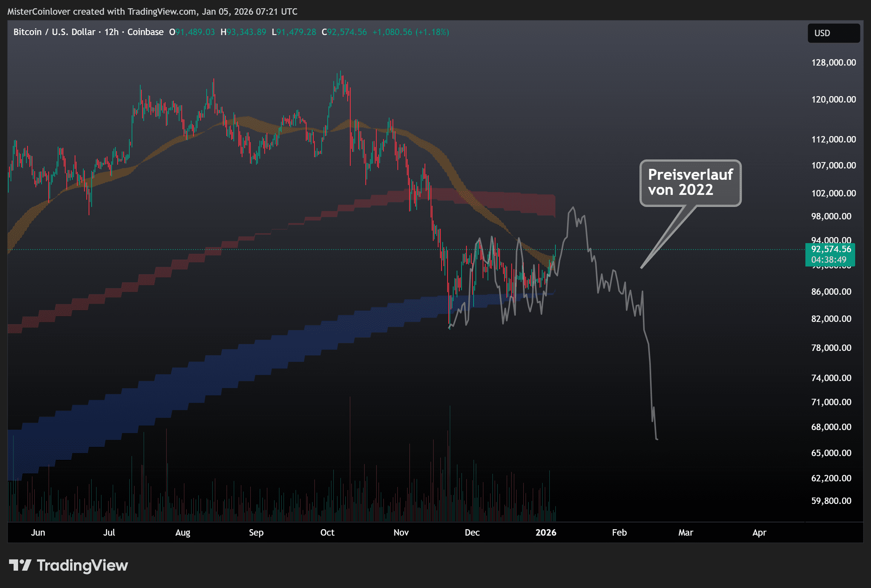871x588 pixels.
Task: Click the Bitcoin / U.S. Dollar symbol title
Action: (x=54, y=32)
